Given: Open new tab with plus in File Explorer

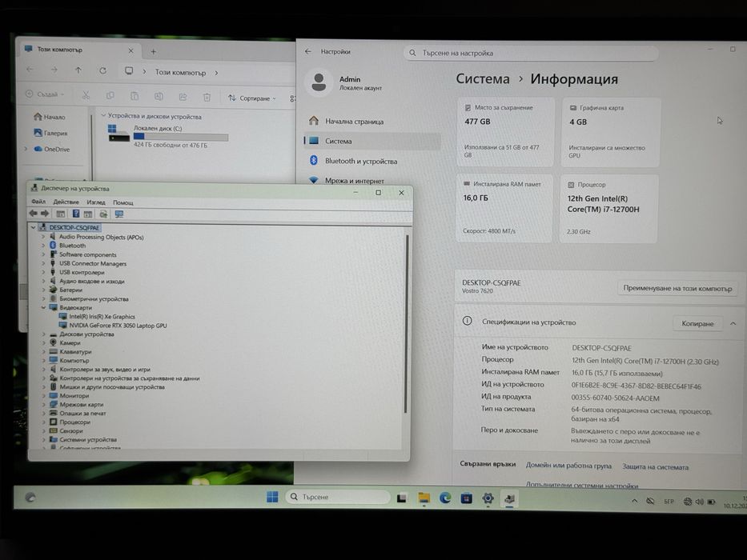Looking at the screenshot, I should tap(154, 51).
